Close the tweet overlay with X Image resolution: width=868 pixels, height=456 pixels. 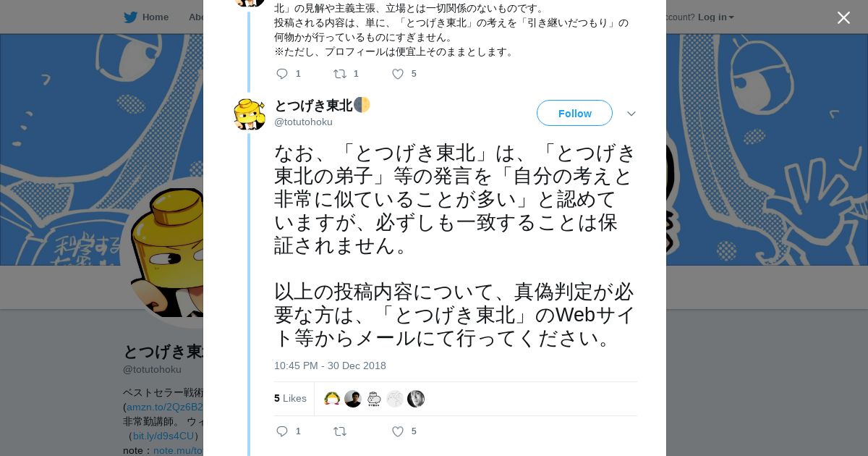[843, 18]
